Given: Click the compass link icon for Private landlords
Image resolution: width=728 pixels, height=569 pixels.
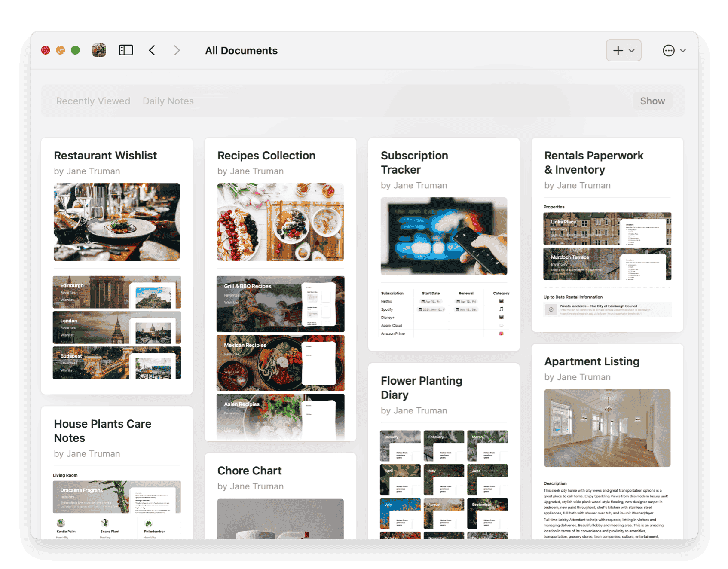Looking at the screenshot, I should [551, 309].
